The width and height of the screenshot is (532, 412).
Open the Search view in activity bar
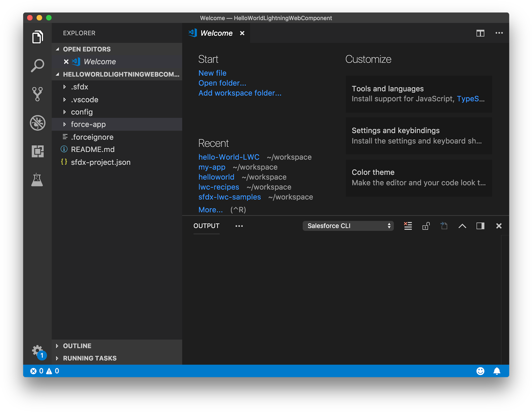click(x=37, y=65)
